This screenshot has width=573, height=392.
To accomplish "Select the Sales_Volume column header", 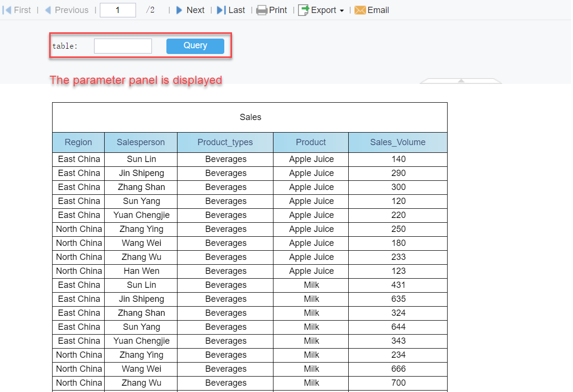I will pos(397,142).
